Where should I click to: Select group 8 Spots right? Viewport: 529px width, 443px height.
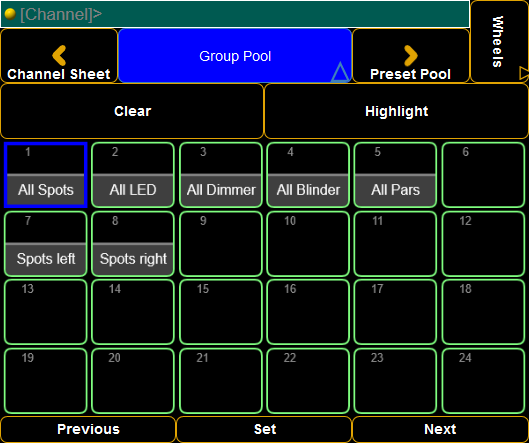[x=133, y=244]
